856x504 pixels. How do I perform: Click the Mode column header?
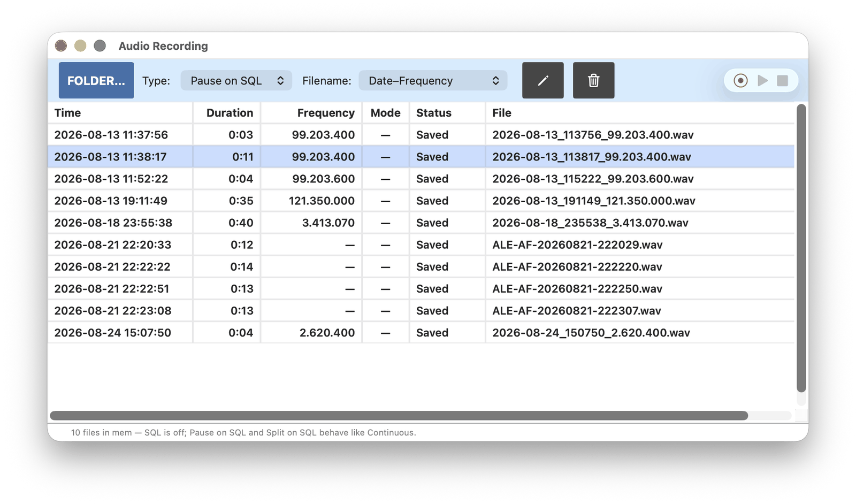(386, 113)
